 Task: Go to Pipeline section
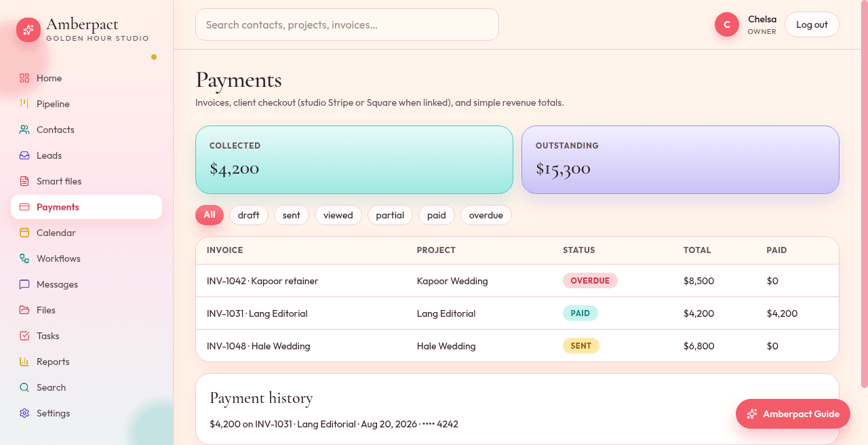coord(86,104)
